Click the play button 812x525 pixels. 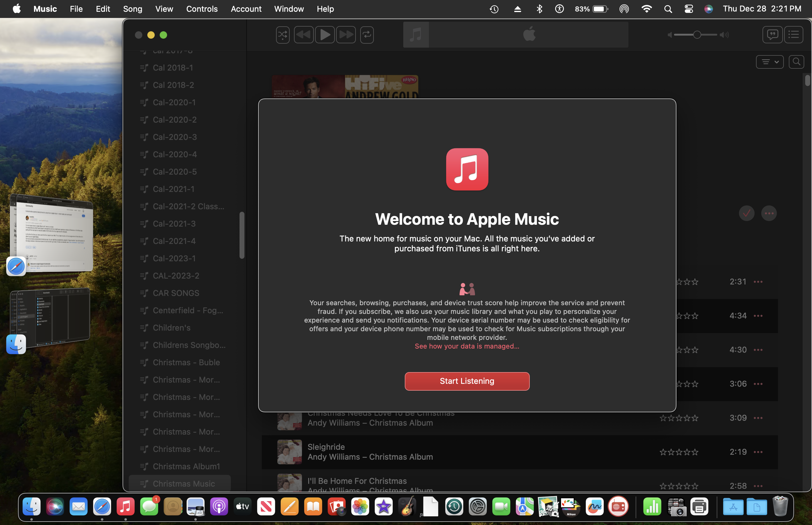coord(325,35)
